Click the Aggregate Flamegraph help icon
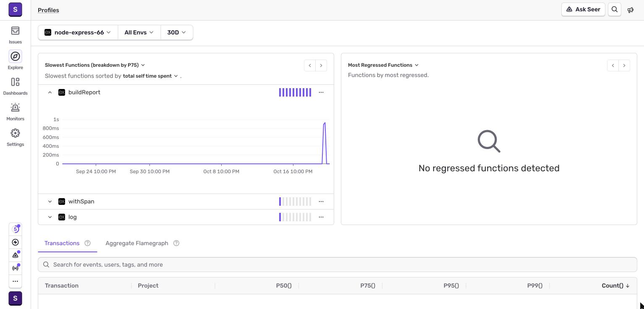 (176, 243)
